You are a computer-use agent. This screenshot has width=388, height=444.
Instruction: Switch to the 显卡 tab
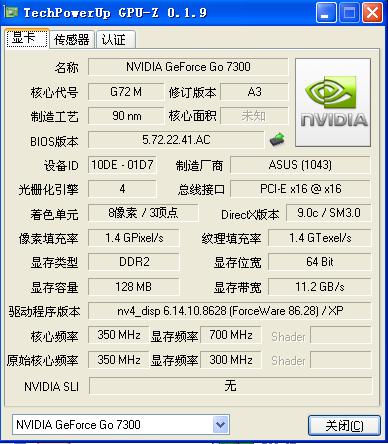27,39
